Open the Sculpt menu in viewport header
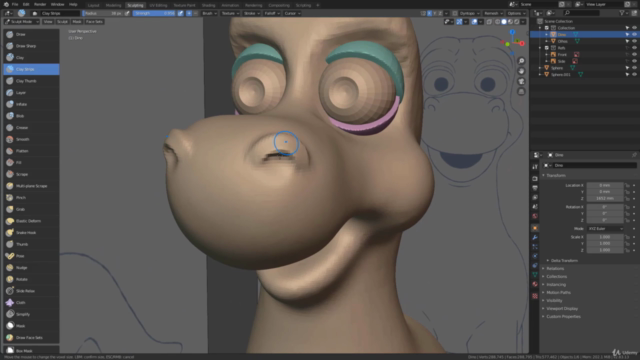 tap(62, 22)
